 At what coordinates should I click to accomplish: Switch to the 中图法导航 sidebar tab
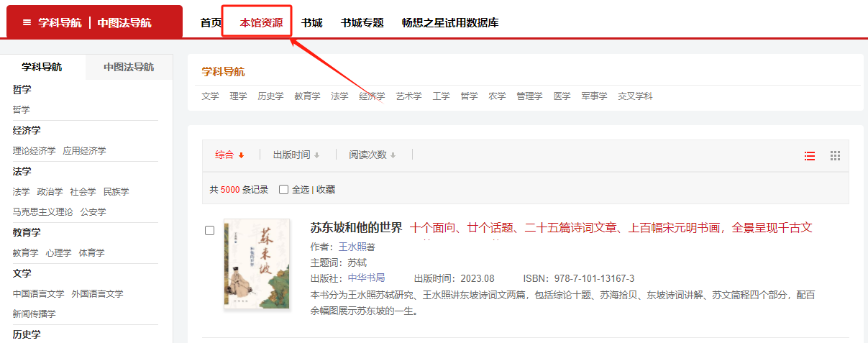(129, 67)
